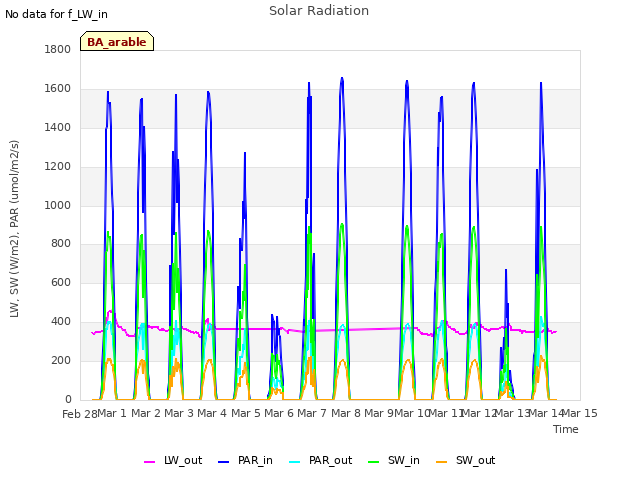This screenshot has height=480, width=640.
Task: Click the Mar 8 x-axis tick label
Action: (345, 413)
